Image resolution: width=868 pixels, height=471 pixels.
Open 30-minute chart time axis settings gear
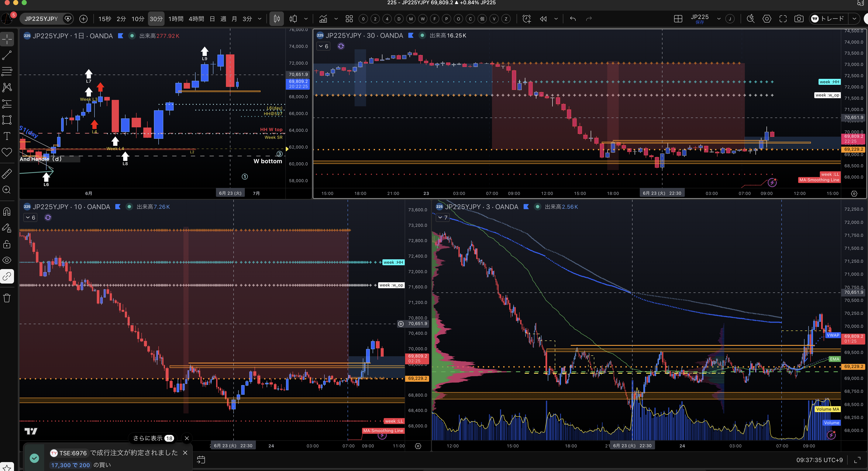pos(854,193)
